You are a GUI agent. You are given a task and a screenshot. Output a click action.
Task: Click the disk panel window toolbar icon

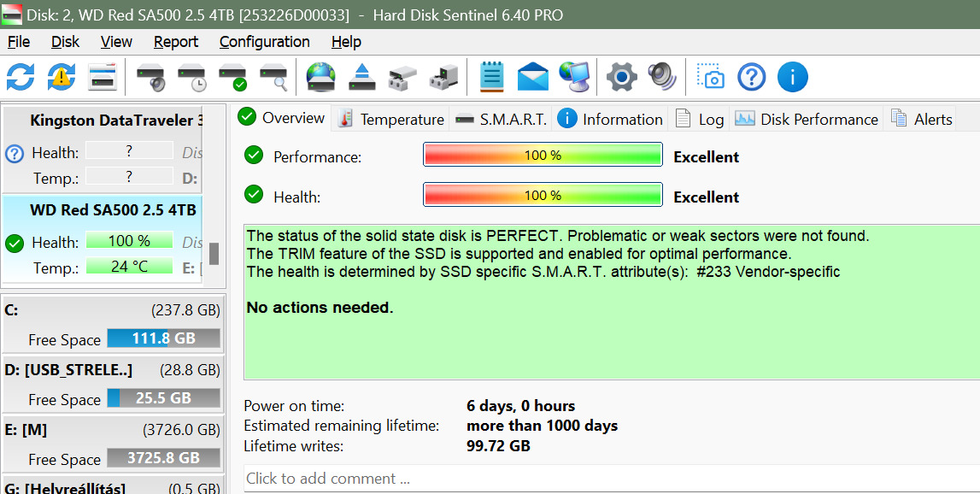pos(103,77)
